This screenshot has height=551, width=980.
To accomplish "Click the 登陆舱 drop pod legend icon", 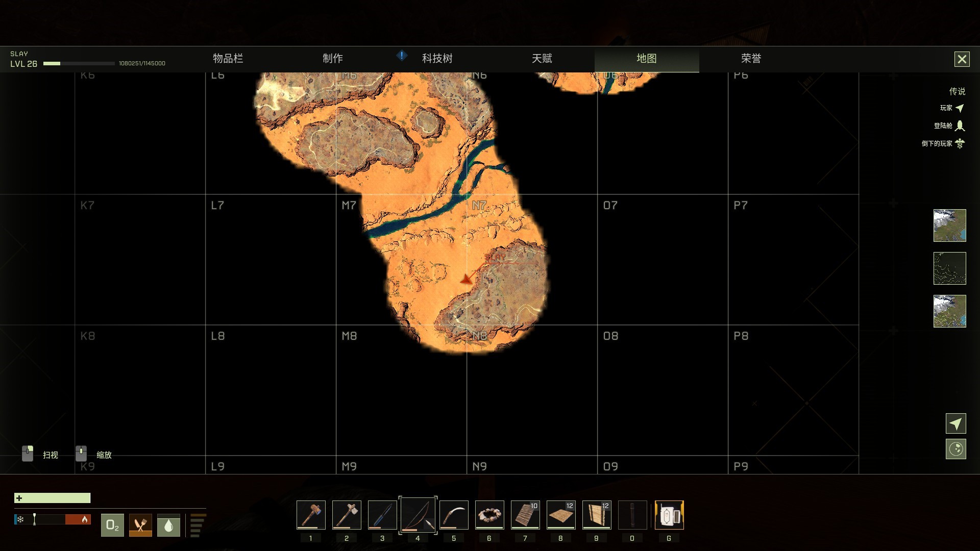I will tap(960, 126).
